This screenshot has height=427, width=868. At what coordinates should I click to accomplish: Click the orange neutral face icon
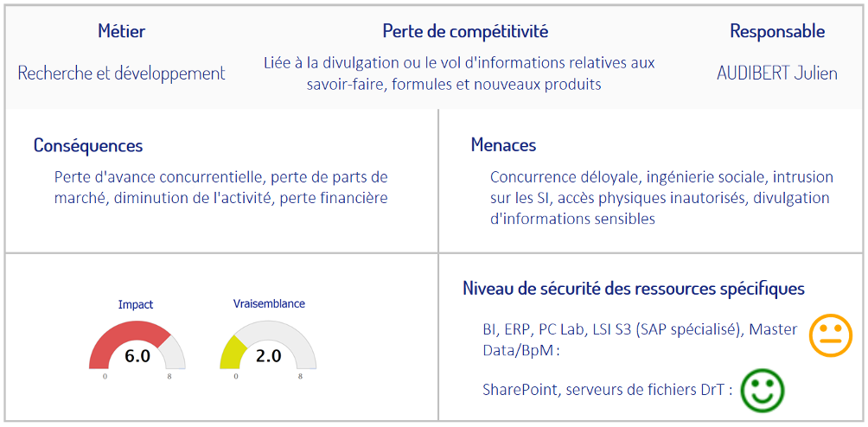tap(830, 335)
